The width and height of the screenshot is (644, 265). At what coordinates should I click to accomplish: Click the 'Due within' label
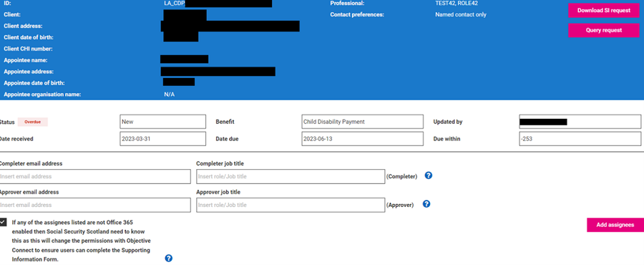447,139
